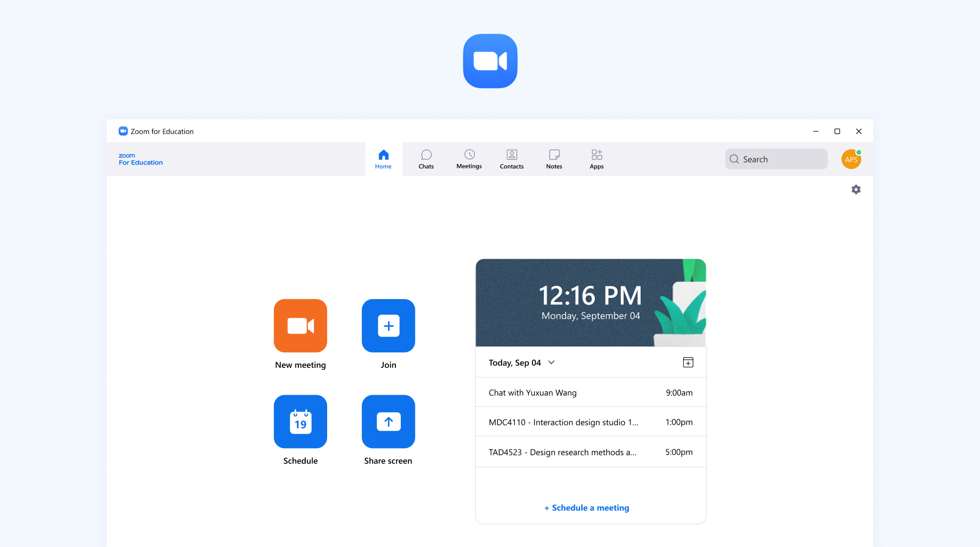Open the Schedule calendar icon
This screenshot has height=547, width=980.
tap(300, 422)
